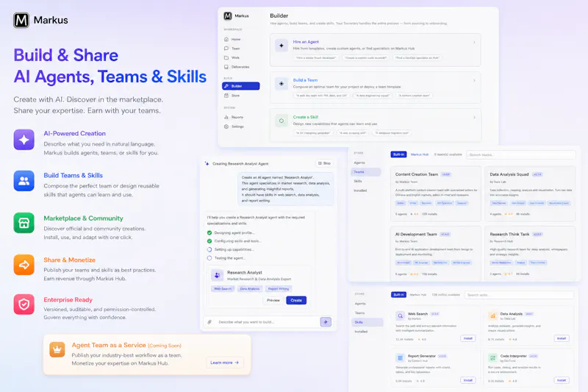Open the Content Creation Team card
The image size is (588, 392).
pyautogui.click(x=435, y=194)
